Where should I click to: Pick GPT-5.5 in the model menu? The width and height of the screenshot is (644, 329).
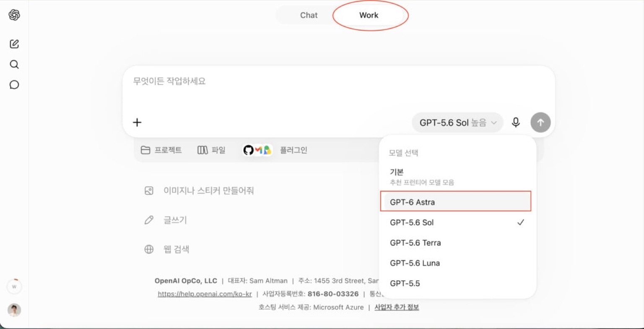[x=457, y=283]
